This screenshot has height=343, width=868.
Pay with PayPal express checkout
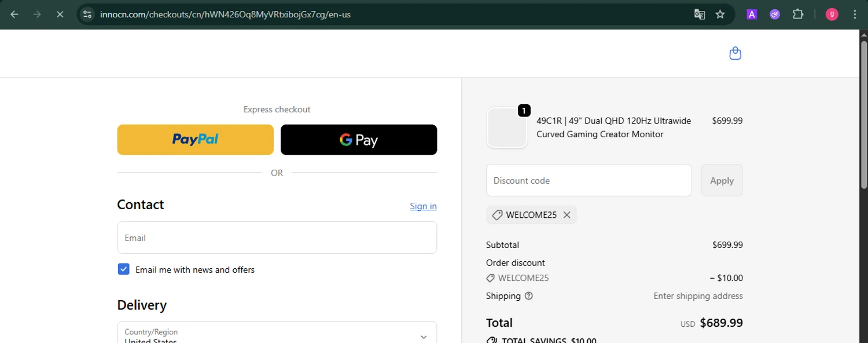[x=196, y=140]
